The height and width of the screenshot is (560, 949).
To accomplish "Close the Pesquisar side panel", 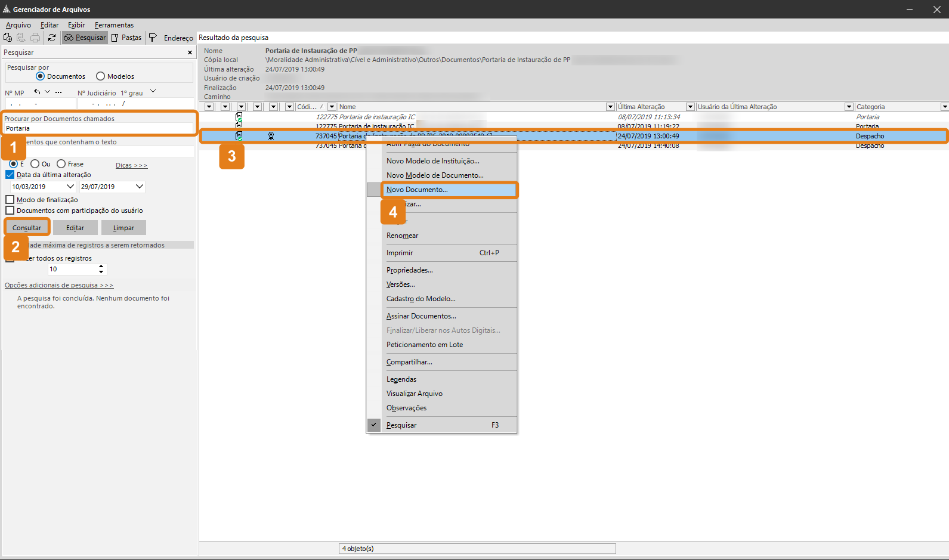I will (x=190, y=52).
